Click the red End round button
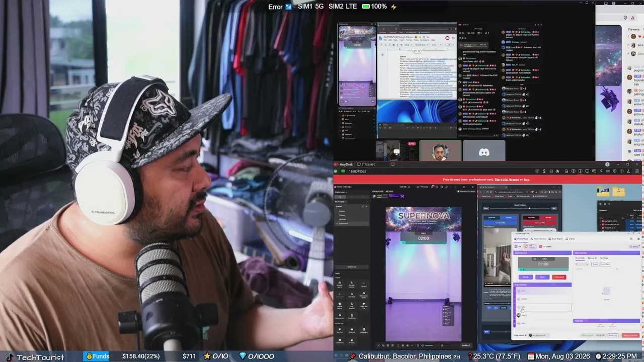The width and height of the screenshot is (644, 362). click(559, 277)
